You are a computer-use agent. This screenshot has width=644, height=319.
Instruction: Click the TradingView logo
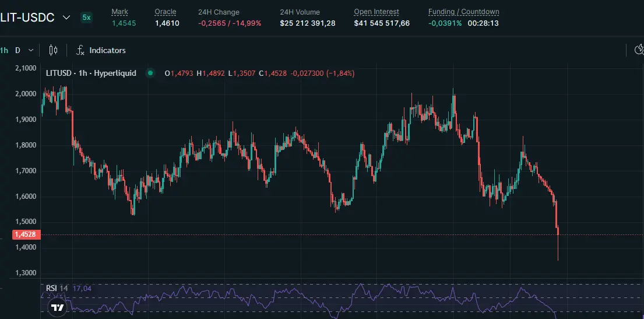pyautogui.click(x=58, y=307)
